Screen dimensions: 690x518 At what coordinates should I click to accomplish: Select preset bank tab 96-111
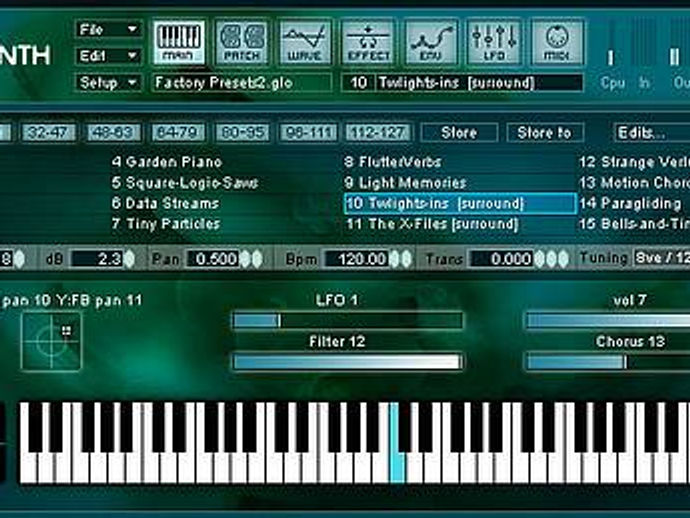pos(308,132)
